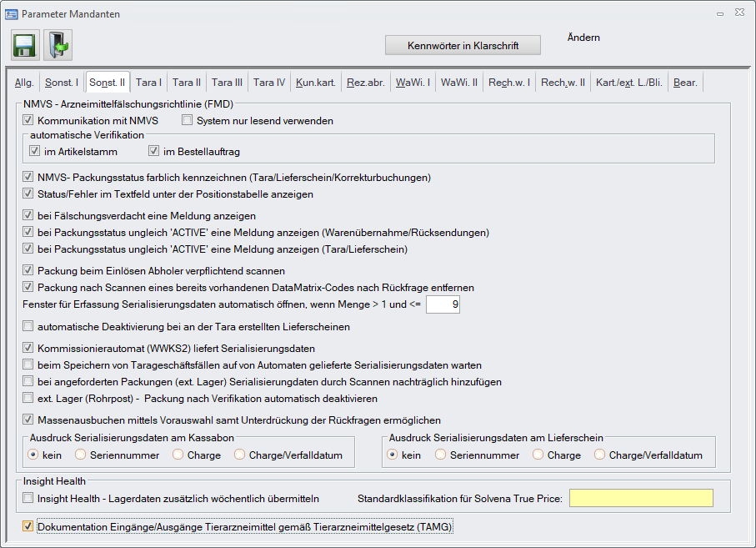Click the quantity field showing 9
Screen dimensions: 756x548
click(443, 304)
